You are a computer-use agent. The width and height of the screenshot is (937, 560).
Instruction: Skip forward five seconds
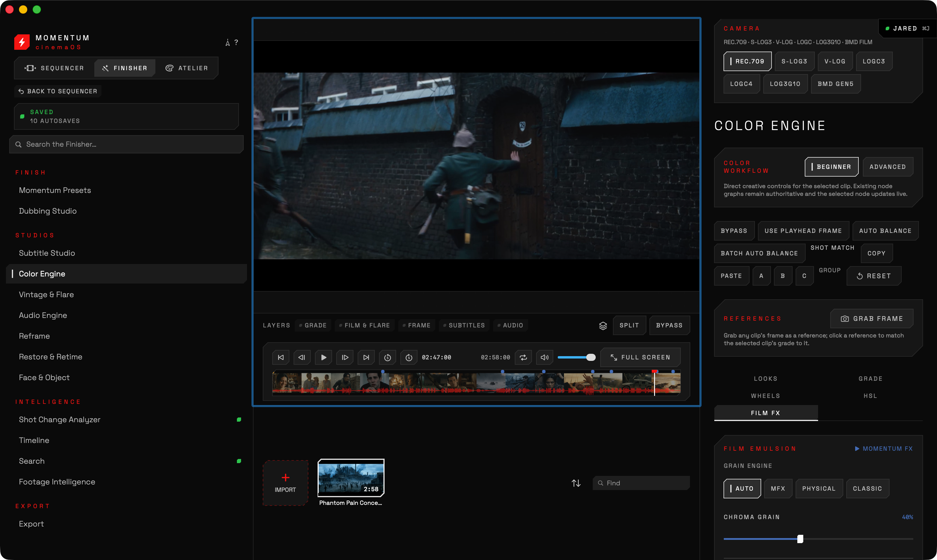[x=409, y=357]
